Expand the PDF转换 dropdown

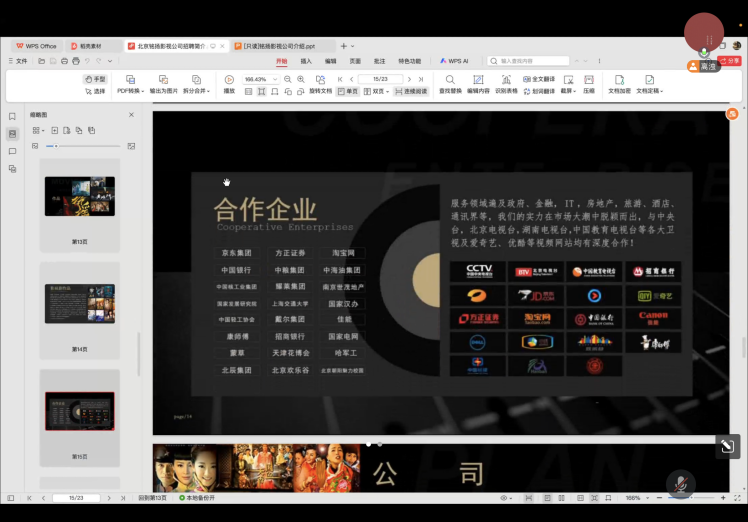coord(131,91)
